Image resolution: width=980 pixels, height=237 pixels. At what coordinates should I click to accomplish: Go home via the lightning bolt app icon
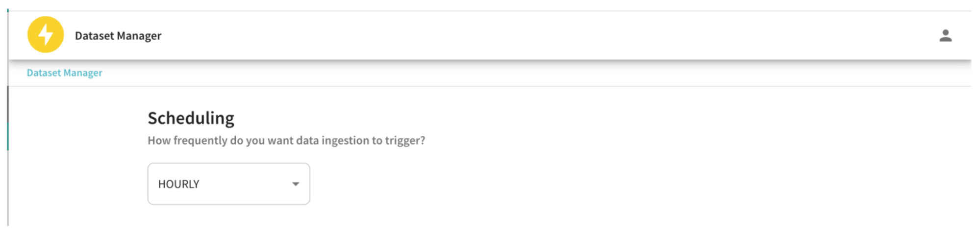coord(46,35)
